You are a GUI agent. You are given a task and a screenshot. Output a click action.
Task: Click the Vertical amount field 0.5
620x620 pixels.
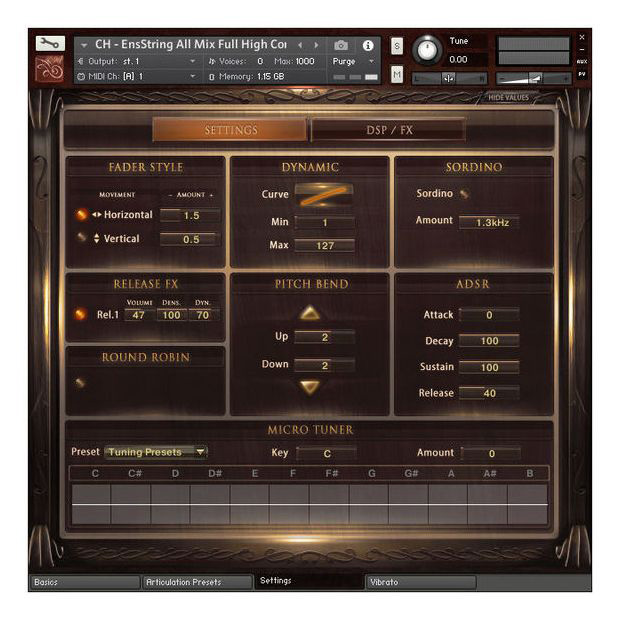click(190, 239)
